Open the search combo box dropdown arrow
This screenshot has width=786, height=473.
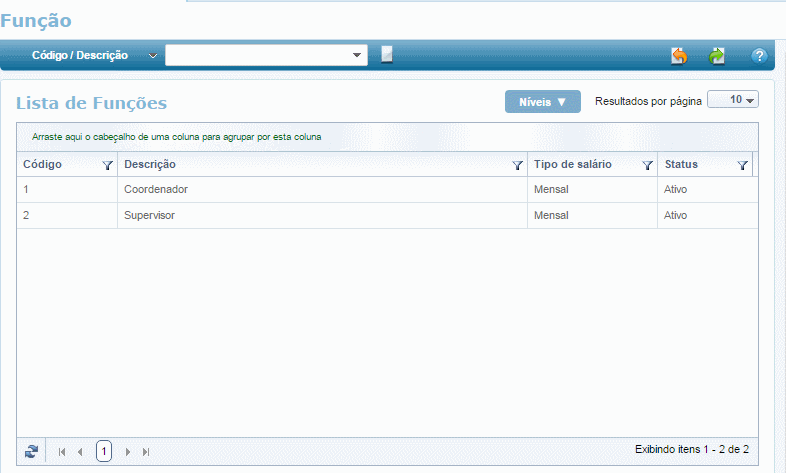pos(358,55)
